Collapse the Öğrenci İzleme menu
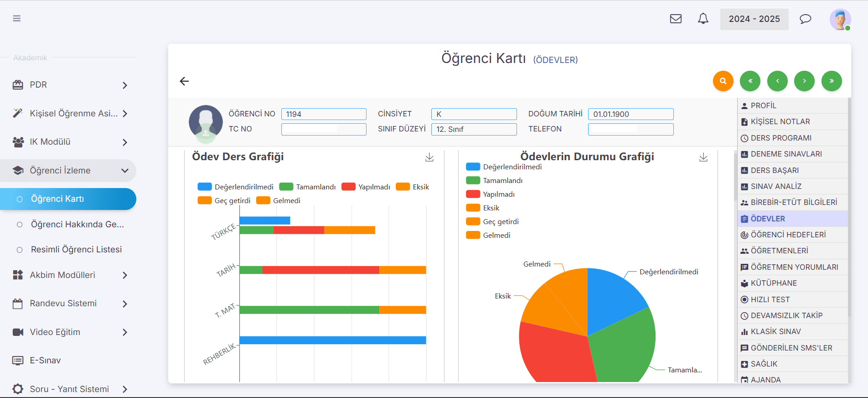868x398 pixels. pyautogui.click(x=68, y=171)
